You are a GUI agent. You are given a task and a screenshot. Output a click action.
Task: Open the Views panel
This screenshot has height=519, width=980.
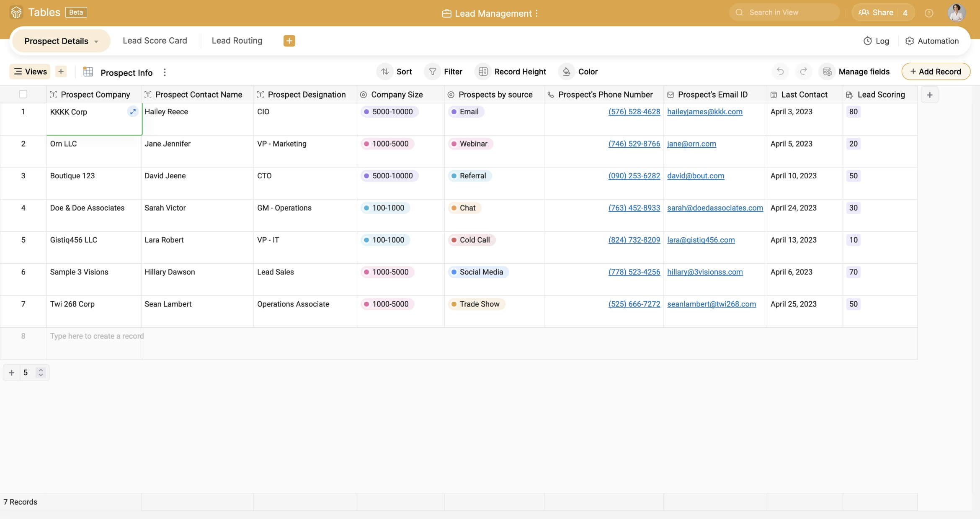pyautogui.click(x=29, y=71)
